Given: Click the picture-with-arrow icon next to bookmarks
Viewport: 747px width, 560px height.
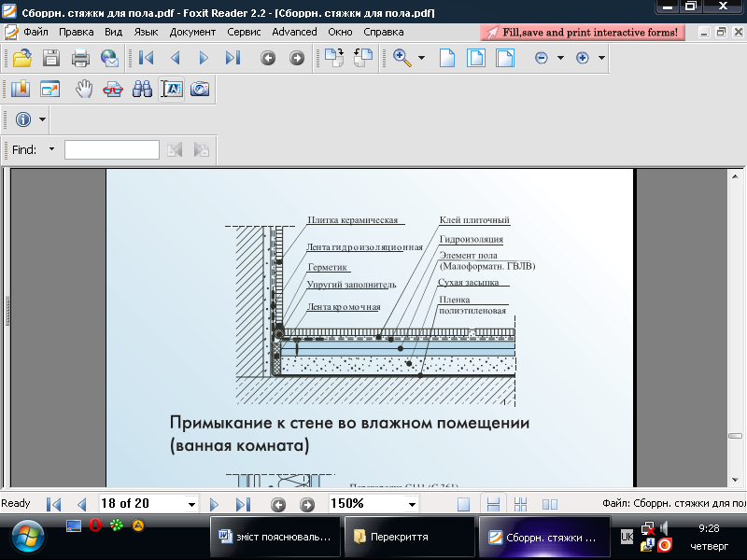Looking at the screenshot, I should 49,89.
